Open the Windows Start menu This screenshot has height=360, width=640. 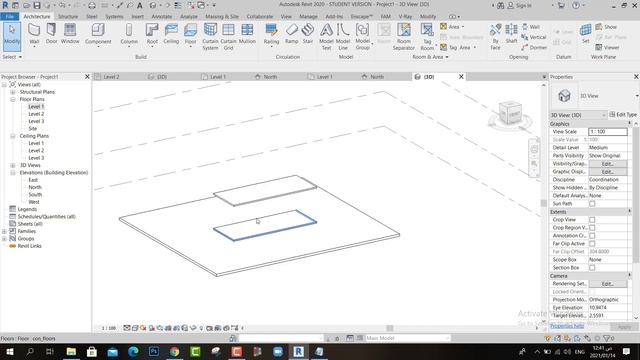coord(9,351)
